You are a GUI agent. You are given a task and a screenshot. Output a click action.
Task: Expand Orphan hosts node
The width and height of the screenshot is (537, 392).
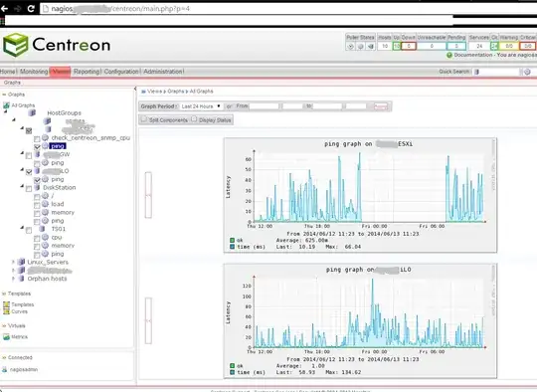[13, 279]
